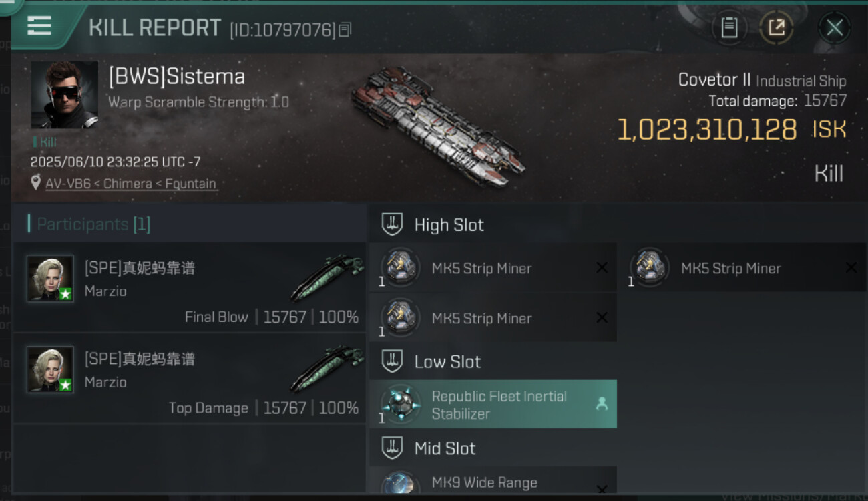Expand the Mid Slot section
Image resolution: width=868 pixels, height=501 pixels.
click(445, 448)
